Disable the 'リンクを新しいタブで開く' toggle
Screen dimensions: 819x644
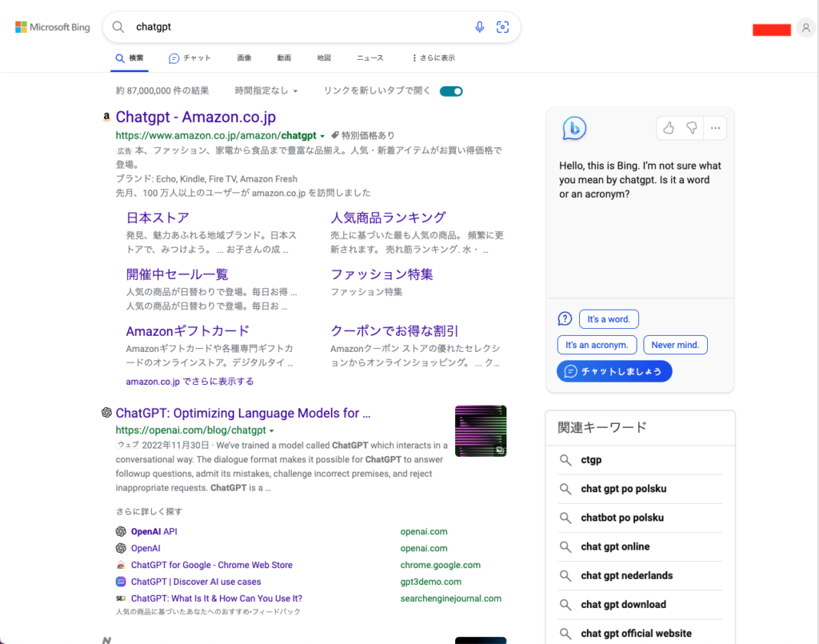[451, 91]
